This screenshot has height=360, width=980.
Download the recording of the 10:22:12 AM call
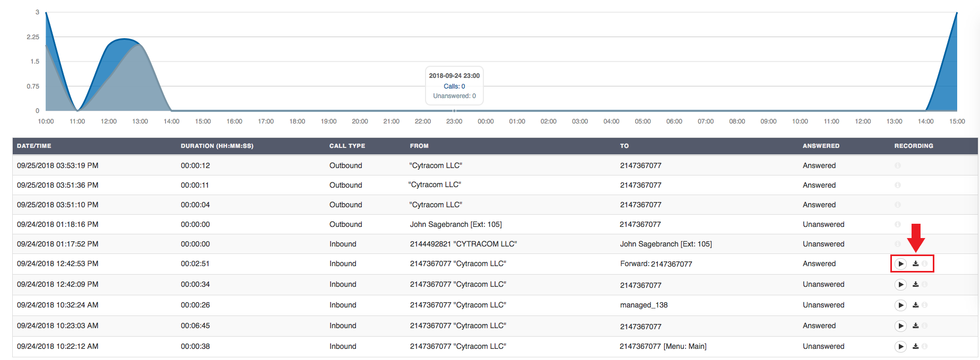coord(915,346)
